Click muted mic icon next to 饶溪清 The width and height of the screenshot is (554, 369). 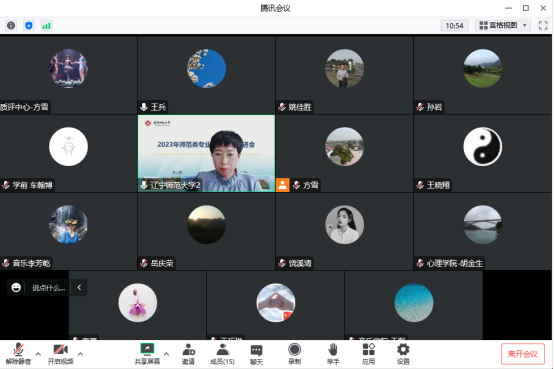pyautogui.click(x=282, y=263)
